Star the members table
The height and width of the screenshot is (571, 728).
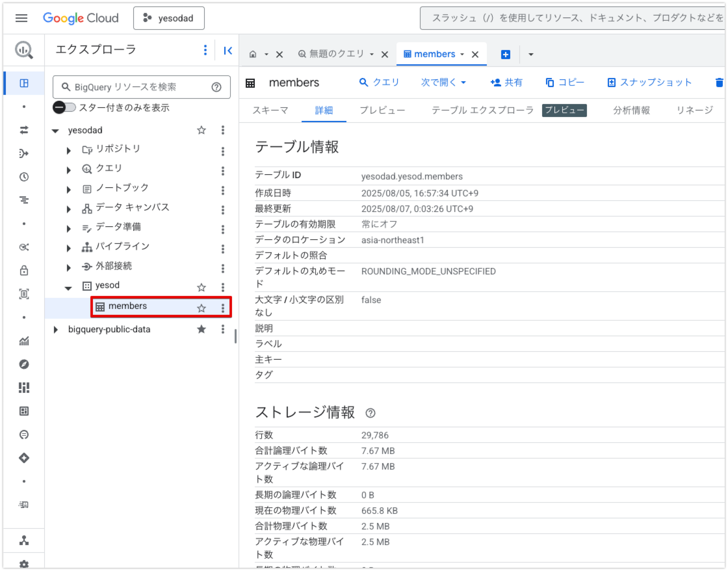point(201,308)
